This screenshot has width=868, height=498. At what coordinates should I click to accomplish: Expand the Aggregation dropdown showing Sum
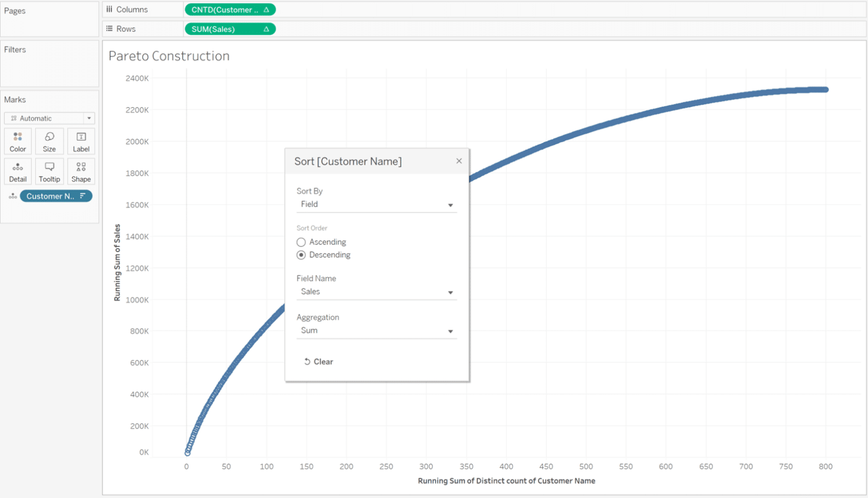450,331
